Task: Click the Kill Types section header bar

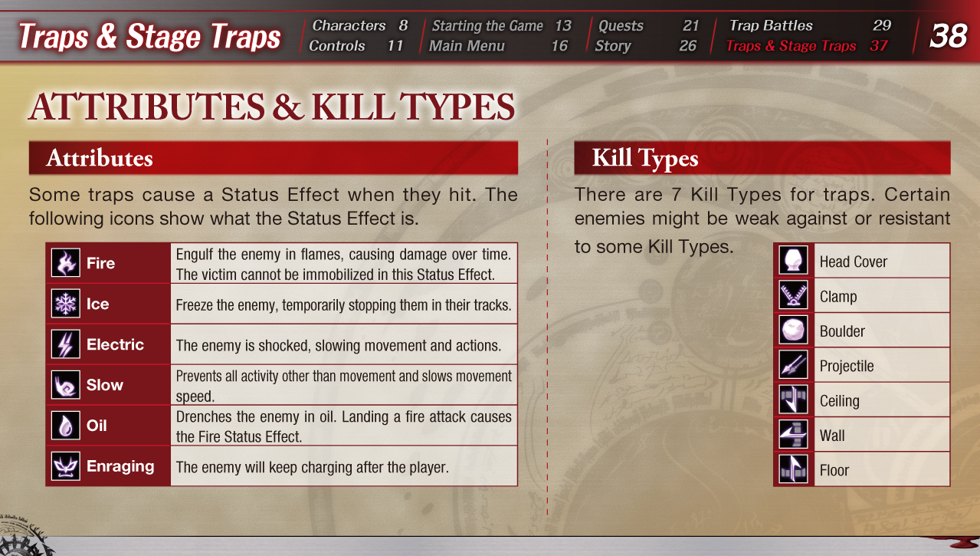Action: [762, 158]
